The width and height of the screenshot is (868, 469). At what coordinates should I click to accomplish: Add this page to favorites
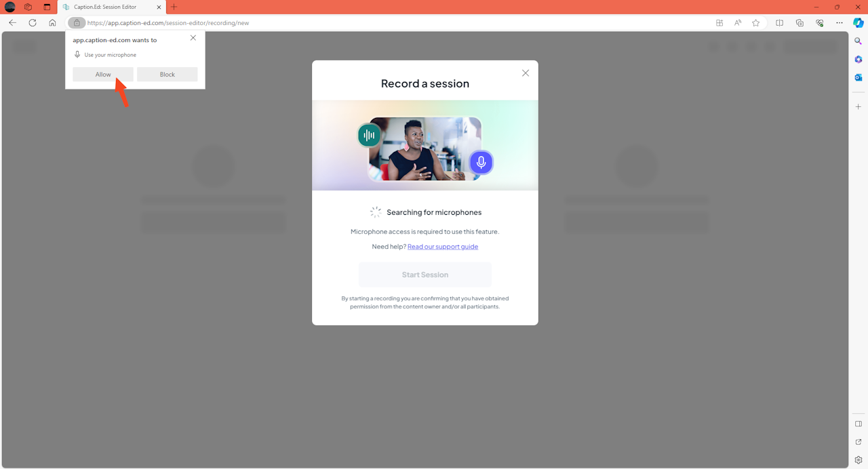coord(756,23)
